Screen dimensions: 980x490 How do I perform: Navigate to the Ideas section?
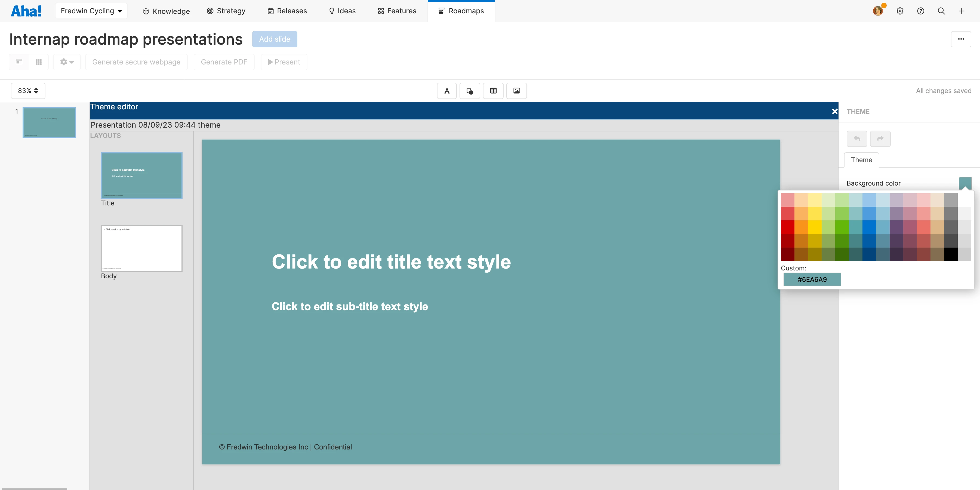342,11
